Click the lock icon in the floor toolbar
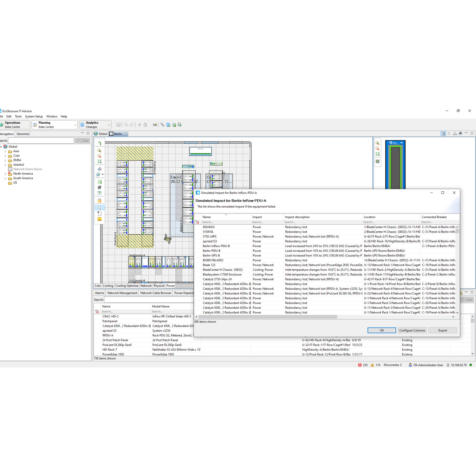This screenshot has height=476, width=476. pos(99,200)
